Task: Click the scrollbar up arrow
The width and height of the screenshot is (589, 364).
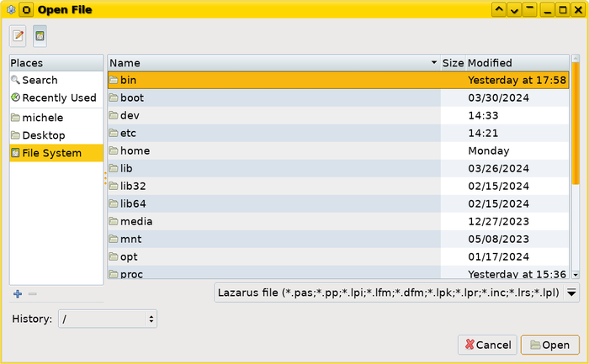Action: point(576,58)
